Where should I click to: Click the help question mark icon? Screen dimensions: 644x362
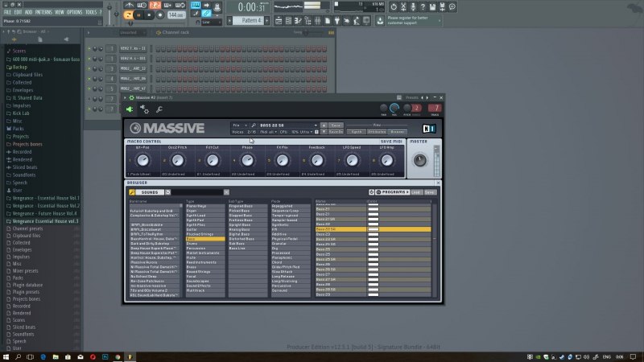(423, 6)
